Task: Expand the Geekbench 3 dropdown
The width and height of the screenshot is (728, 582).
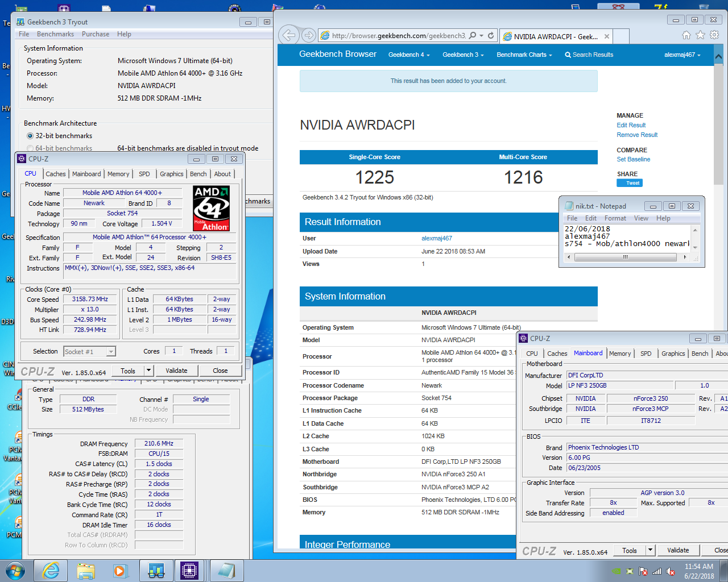Action: pos(463,55)
